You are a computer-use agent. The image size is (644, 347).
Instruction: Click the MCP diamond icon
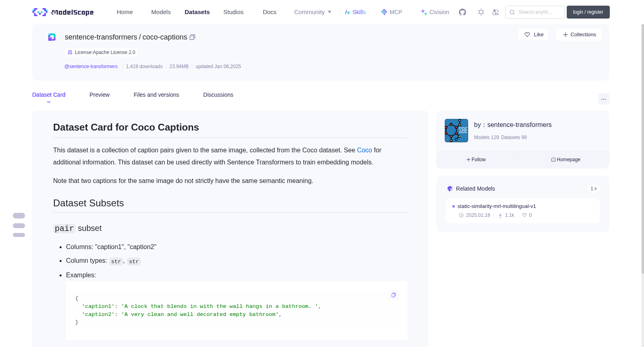point(384,12)
